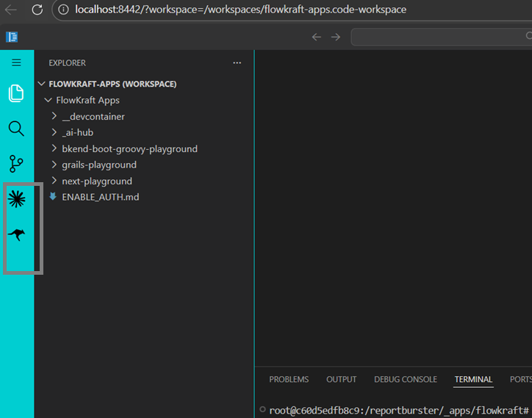Click the terminal prompt status circle
Image resolution: width=532 pixels, height=418 pixels.
tap(262, 409)
